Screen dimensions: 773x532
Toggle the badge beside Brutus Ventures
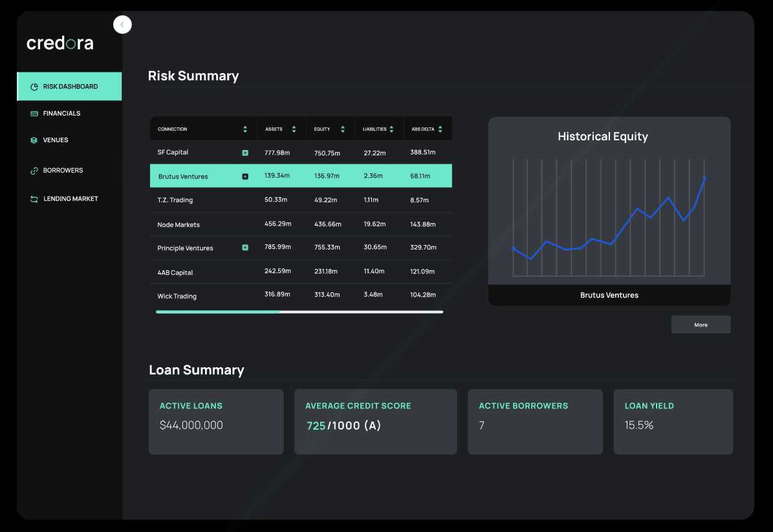[246, 175]
